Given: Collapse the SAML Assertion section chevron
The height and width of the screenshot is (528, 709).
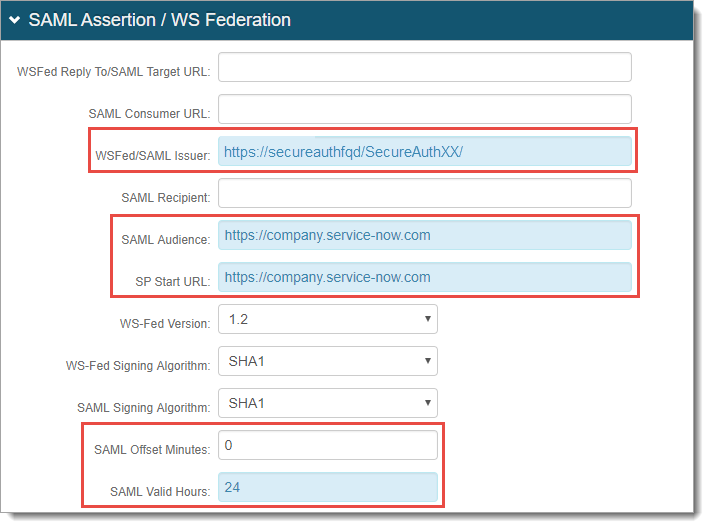Looking at the screenshot, I should coord(15,21).
